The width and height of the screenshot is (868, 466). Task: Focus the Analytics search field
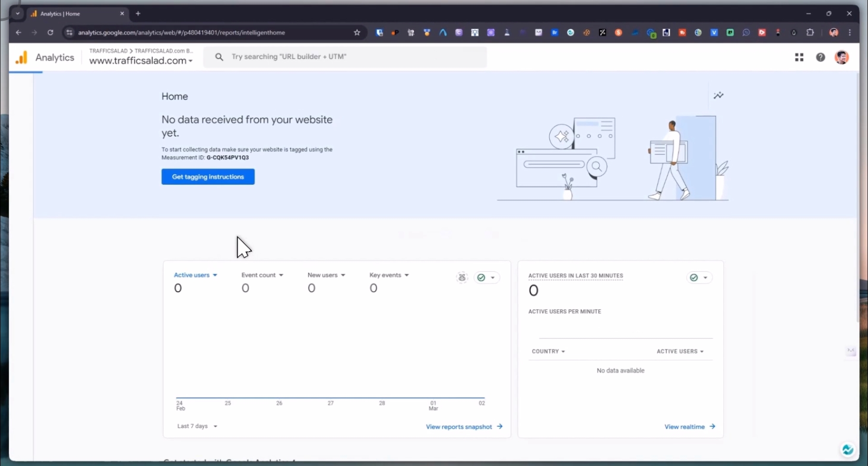pyautogui.click(x=345, y=57)
